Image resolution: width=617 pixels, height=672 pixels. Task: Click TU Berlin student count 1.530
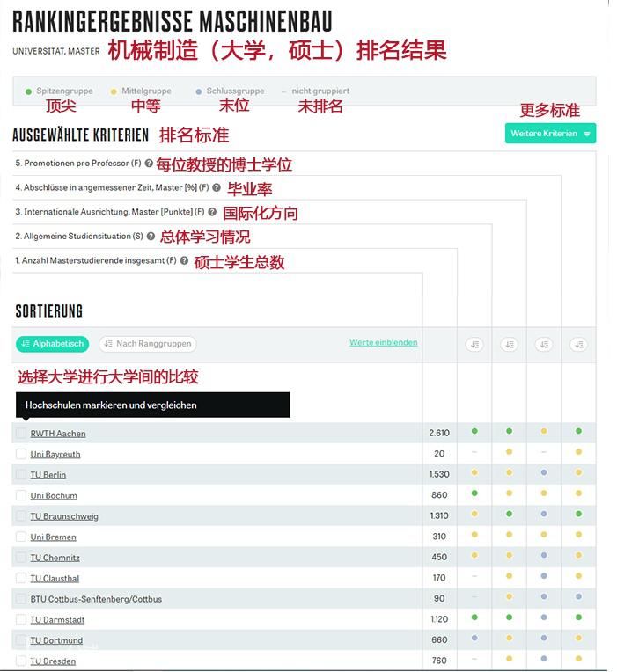(x=439, y=474)
